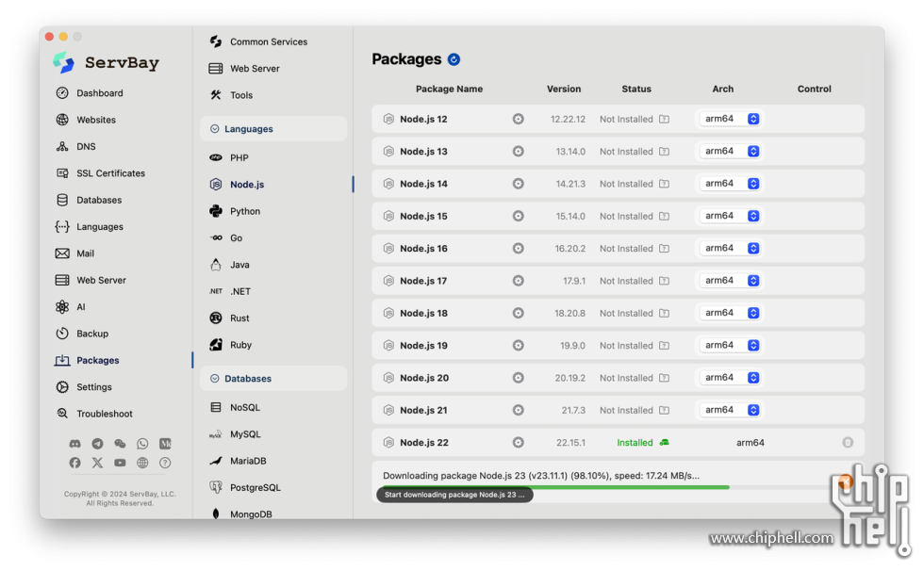Select Tools in the package categories

coord(231,95)
